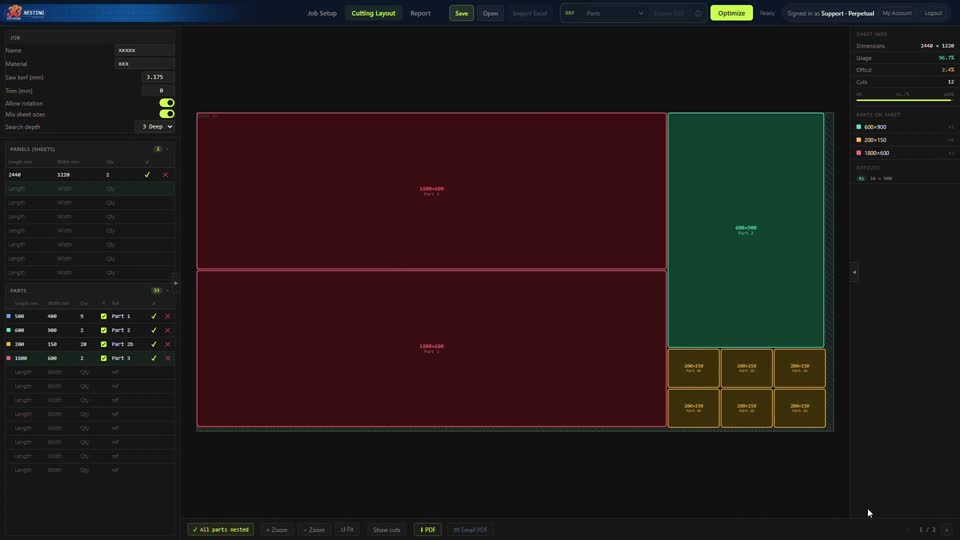Click Show cuts
This screenshot has width=960, height=540.
coord(386,530)
